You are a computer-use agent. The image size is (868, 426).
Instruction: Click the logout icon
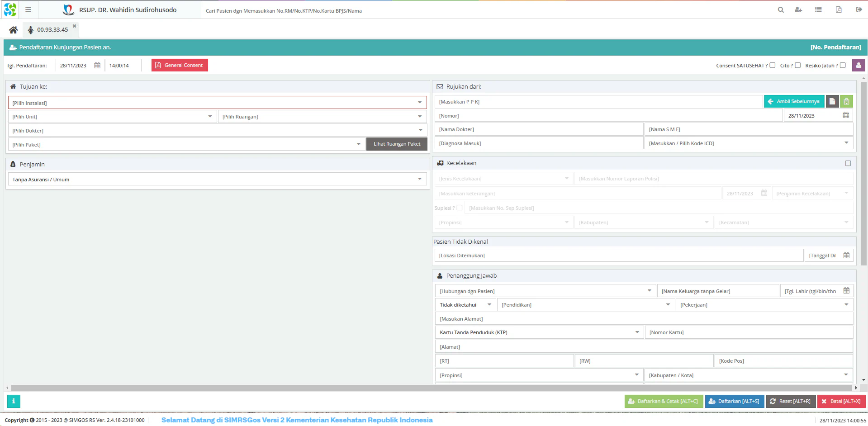coord(859,9)
